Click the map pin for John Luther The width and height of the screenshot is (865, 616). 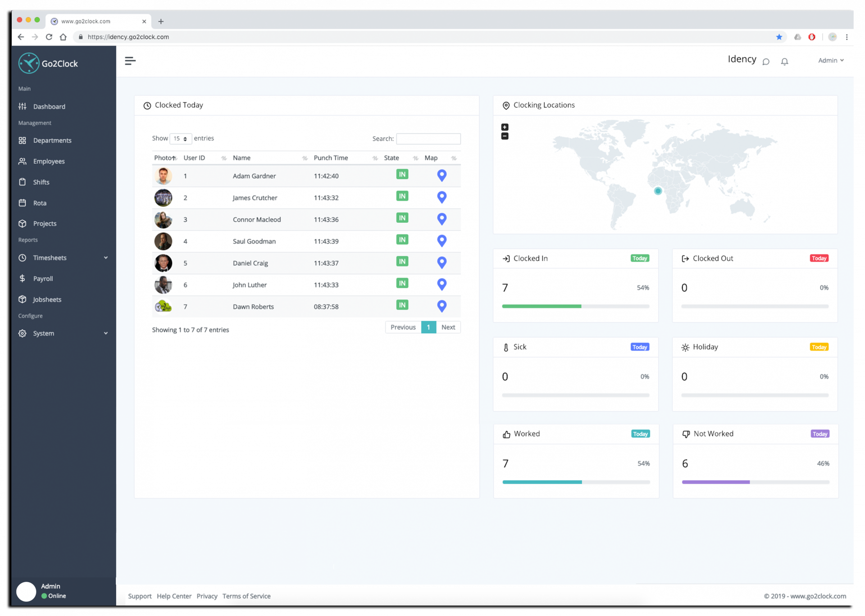tap(442, 284)
